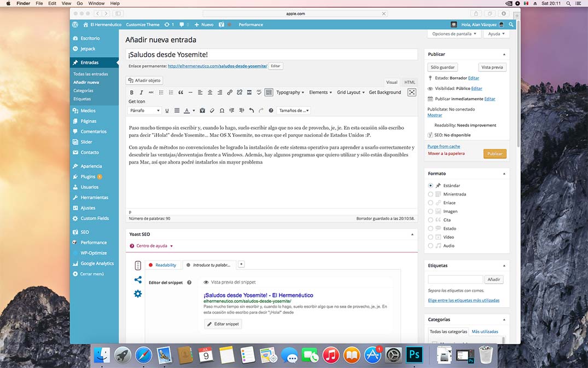Viewport: 588px width, 368px height.
Task: Insert a horizontal line
Action: click(x=190, y=93)
